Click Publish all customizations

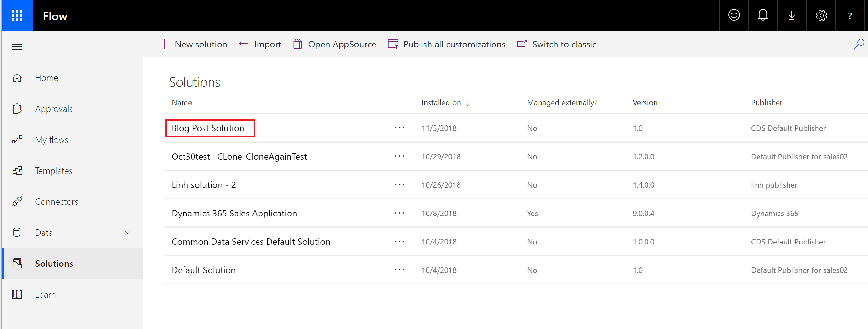point(447,44)
